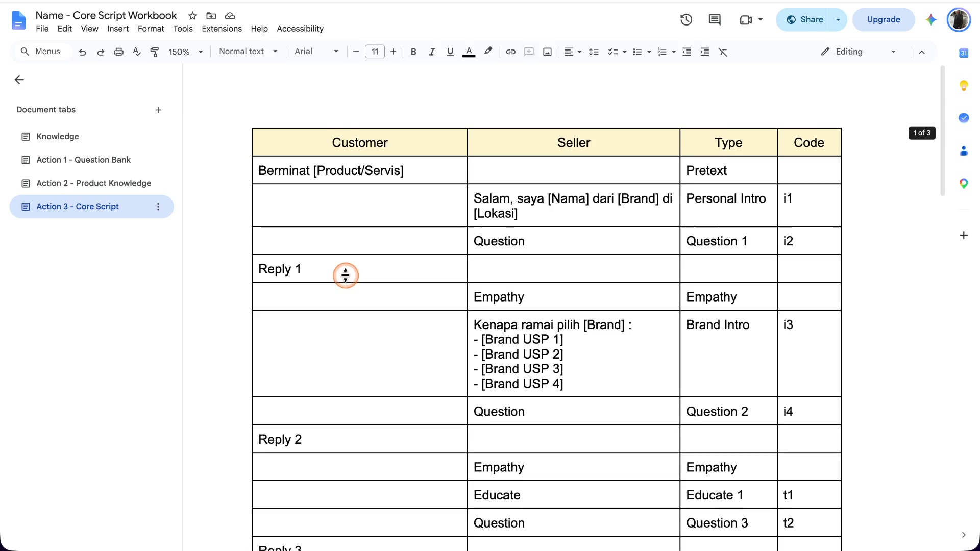Switch to Action 1 - Question Bank tab
Image resolution: width=980 pixels, height=551 pixels.
92,160
